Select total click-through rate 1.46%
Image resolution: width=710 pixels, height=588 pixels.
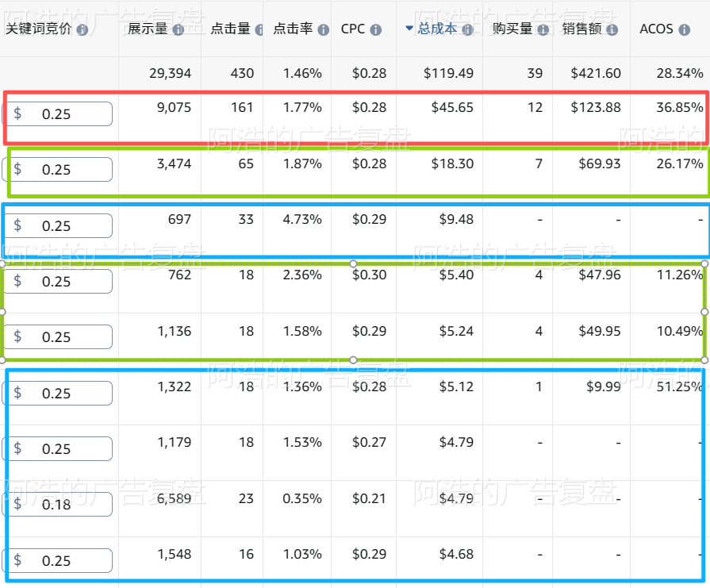click(x=302, y=73)
